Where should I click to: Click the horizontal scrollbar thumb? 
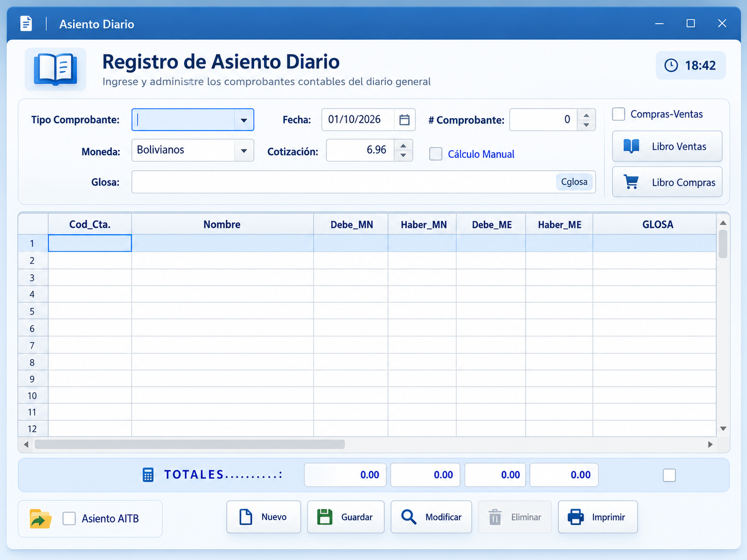pyautogui.click(x=189, y=444)
